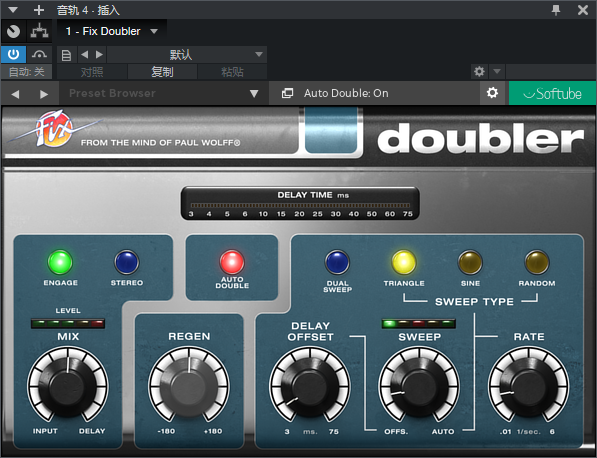Click the SWEEP LED indicator strip
The height and width of the screenshot is (458, 597).
[418, 324]
